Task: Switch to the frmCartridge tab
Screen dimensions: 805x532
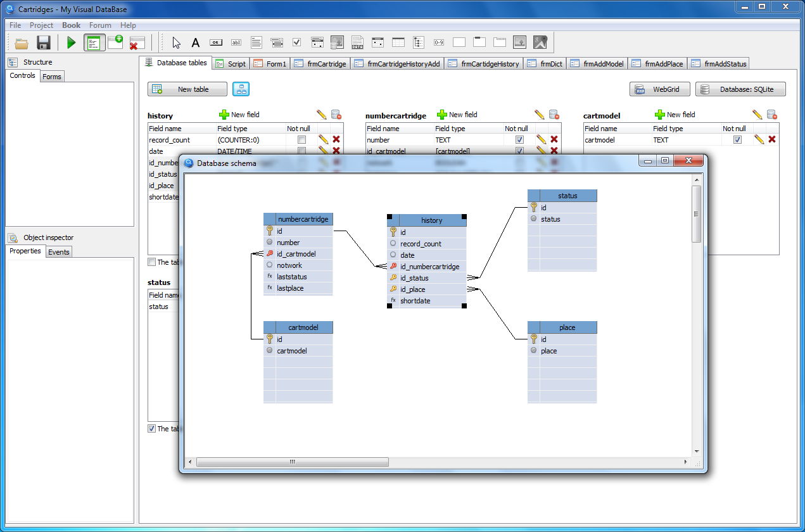Action: [321, 63]
